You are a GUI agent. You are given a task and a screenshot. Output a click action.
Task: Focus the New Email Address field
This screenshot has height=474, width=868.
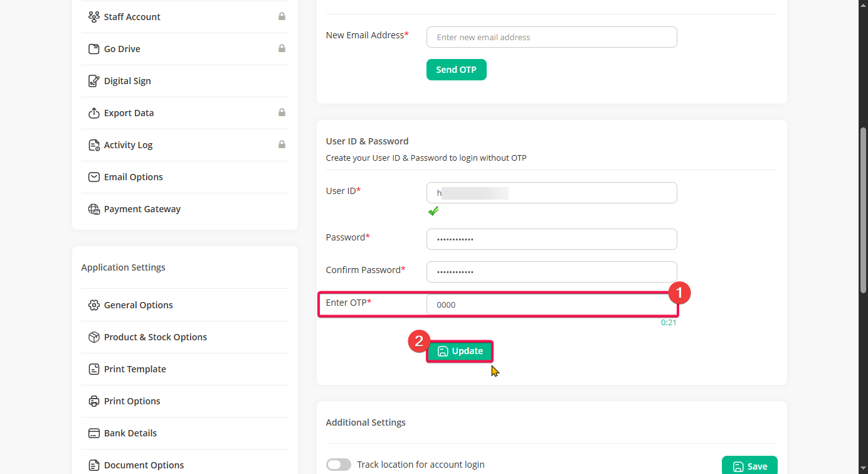click(x=551, y=37)
